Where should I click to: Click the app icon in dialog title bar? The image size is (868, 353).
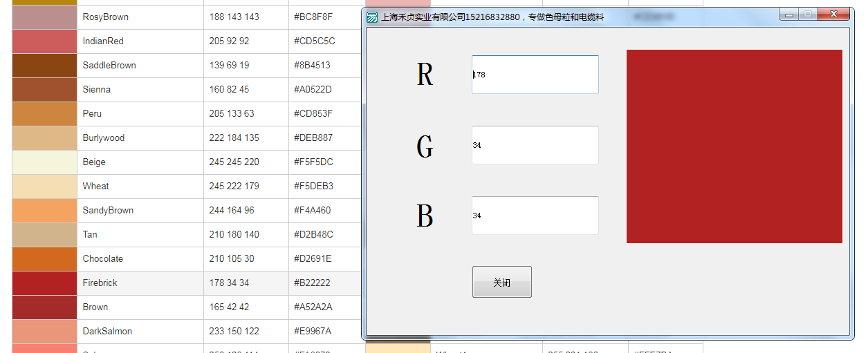(372, 17)
